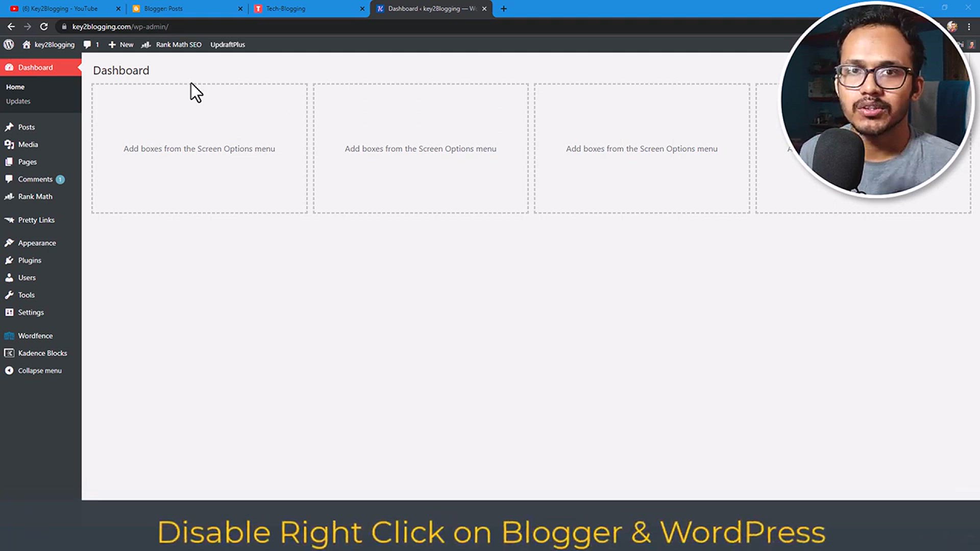Click the Pretty Links star icon

(x=9, y=220)
